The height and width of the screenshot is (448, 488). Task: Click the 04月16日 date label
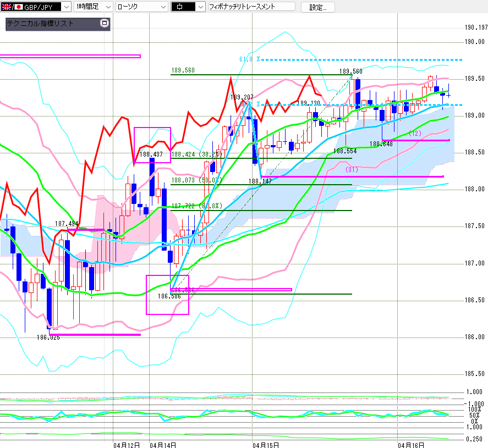click(x=411, y=445)
